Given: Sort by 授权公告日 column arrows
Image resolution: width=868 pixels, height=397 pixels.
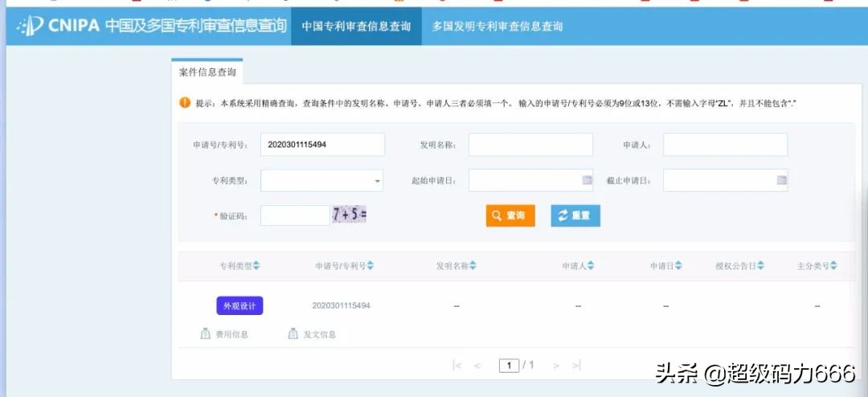Looking at the screenshot, I should click(760, 266).
